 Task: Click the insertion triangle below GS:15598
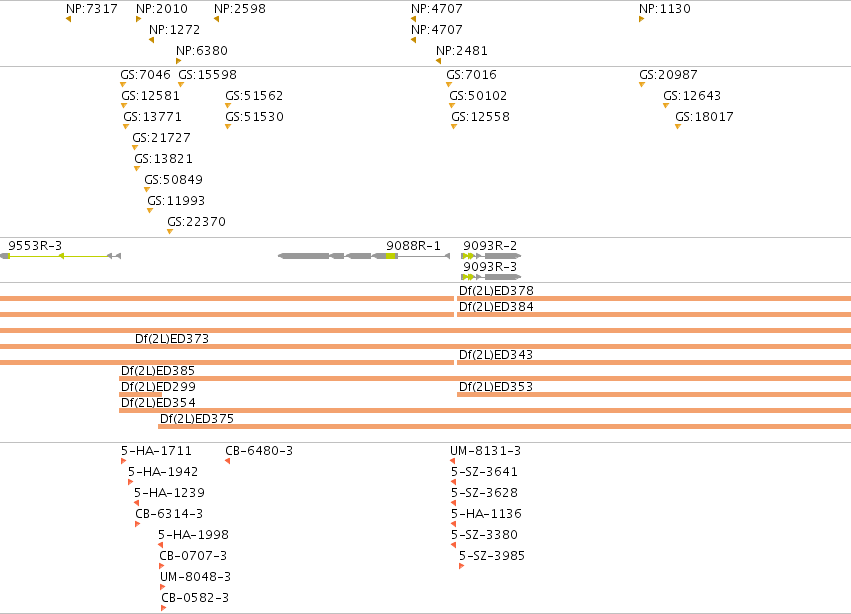[181, 85]
